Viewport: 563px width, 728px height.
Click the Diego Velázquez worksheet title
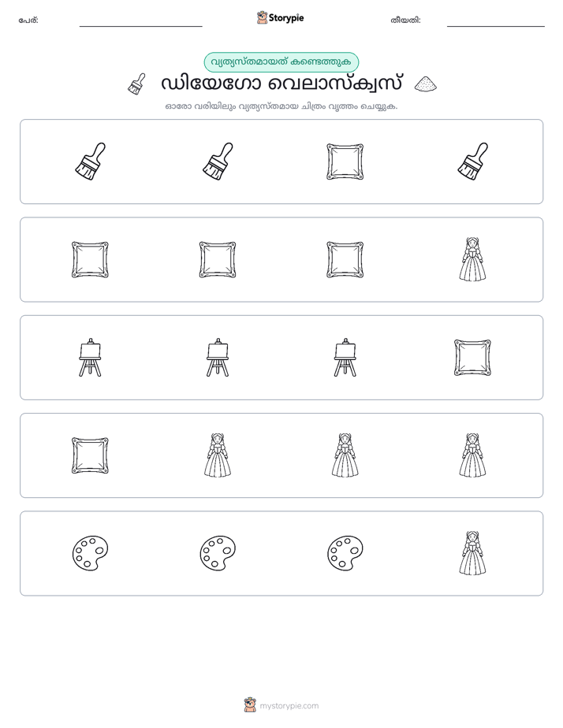281,84
